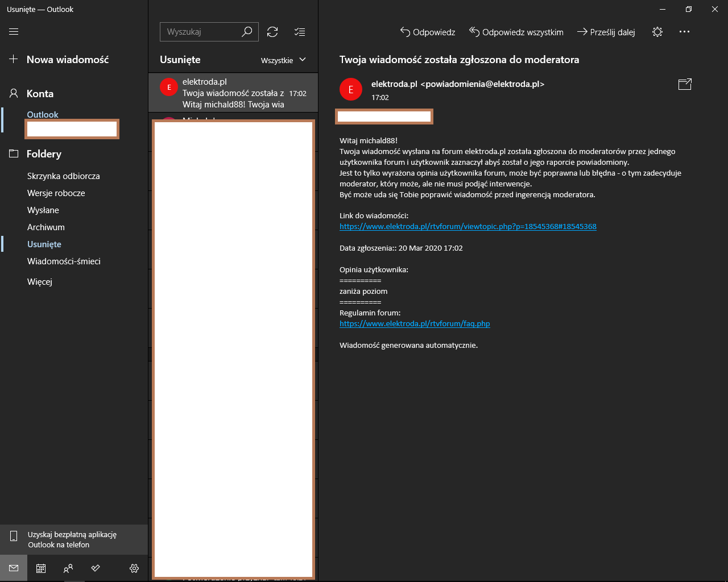Screen dimensions: 728x582
Task: Open the Wszystkie filter dropdown
Action: pos(283,60)
